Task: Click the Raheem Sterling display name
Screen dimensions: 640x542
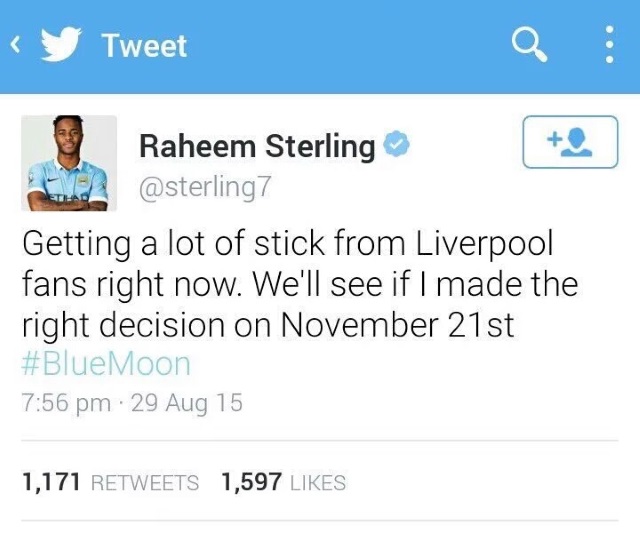Action: click(x=257, y=146)
